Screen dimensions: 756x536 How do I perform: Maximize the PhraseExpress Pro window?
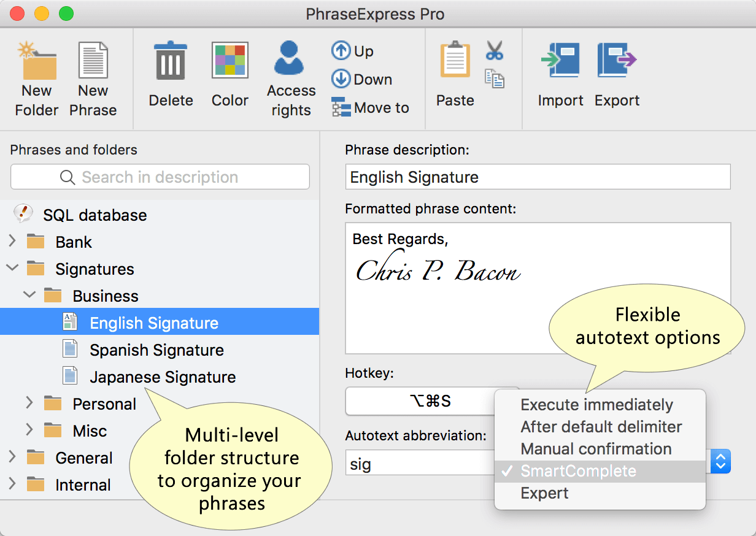66,13
